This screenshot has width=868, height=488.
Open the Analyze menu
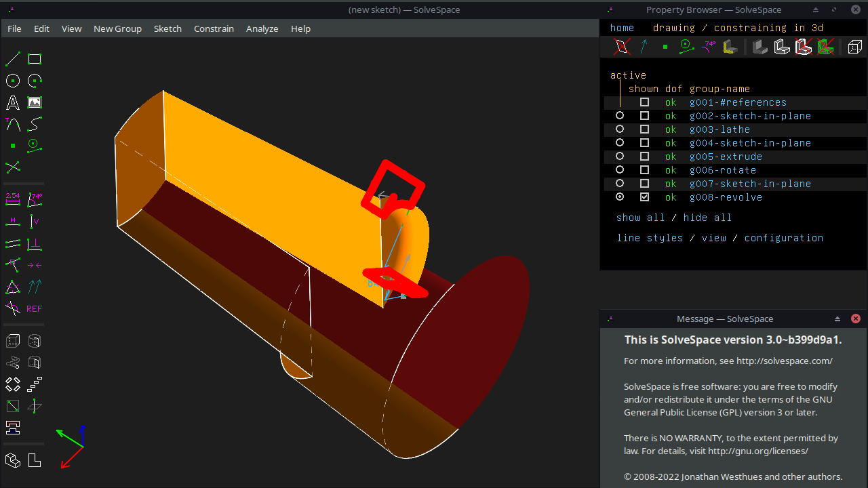pyautogui.click(x=262, y=28)
